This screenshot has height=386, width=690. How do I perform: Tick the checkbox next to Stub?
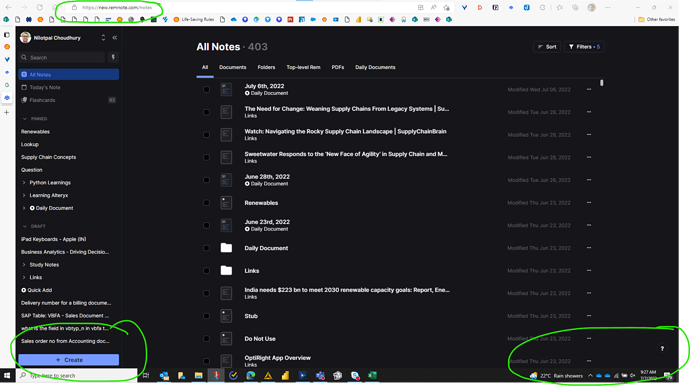pos(206,316)
